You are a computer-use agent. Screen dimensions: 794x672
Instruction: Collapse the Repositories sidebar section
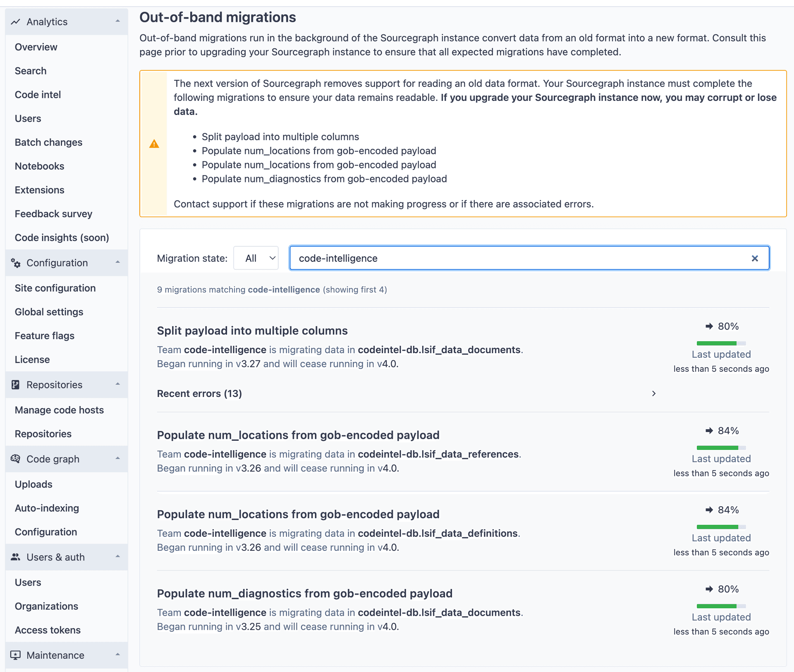click(118, 384)
